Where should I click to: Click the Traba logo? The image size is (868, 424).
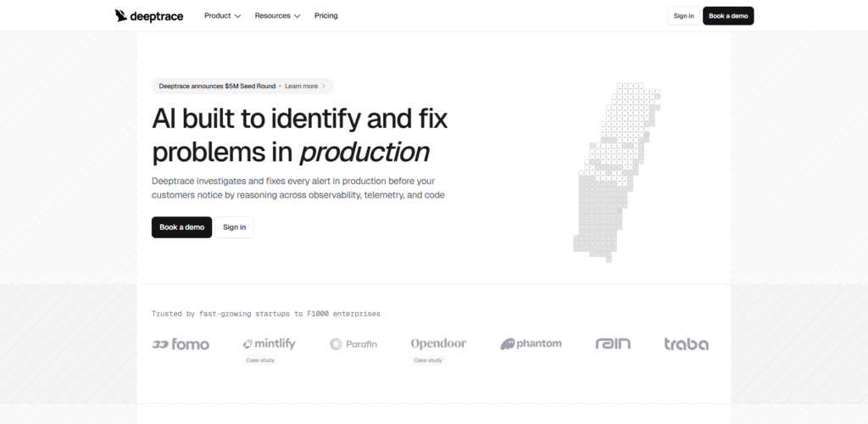click(x=686, y=343)
